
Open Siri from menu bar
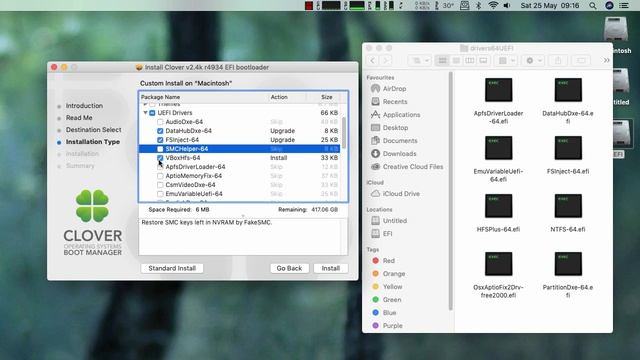click(x=609, y=6)
